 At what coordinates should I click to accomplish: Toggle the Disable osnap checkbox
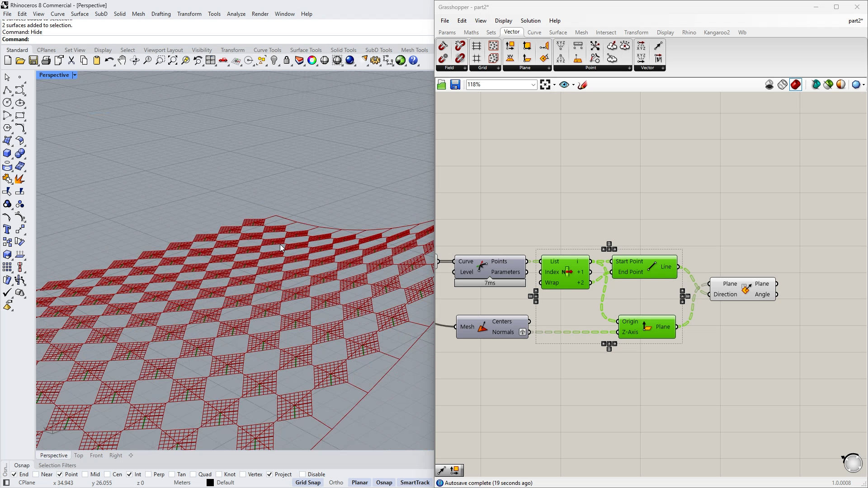[302, 474]
